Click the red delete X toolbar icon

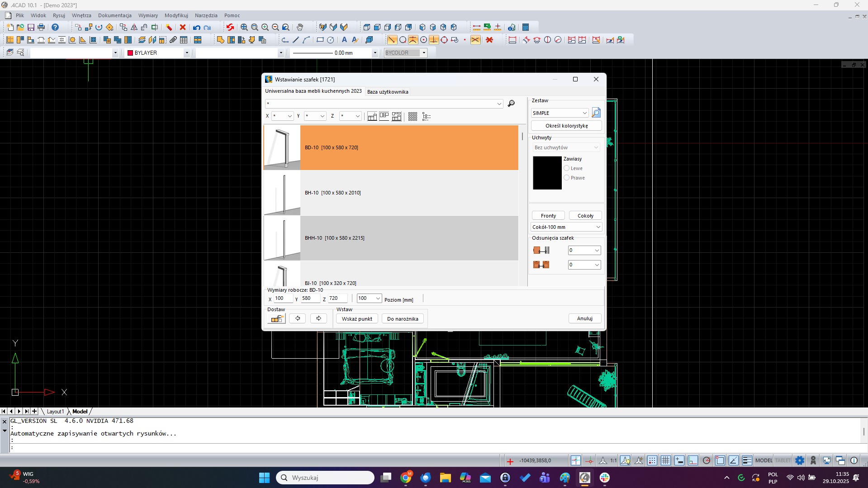183,27
